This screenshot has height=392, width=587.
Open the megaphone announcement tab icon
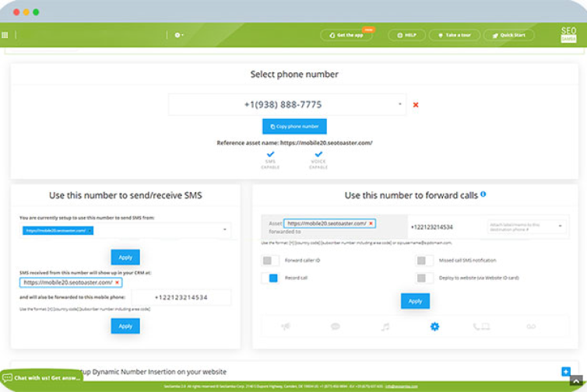pos(286,327)
